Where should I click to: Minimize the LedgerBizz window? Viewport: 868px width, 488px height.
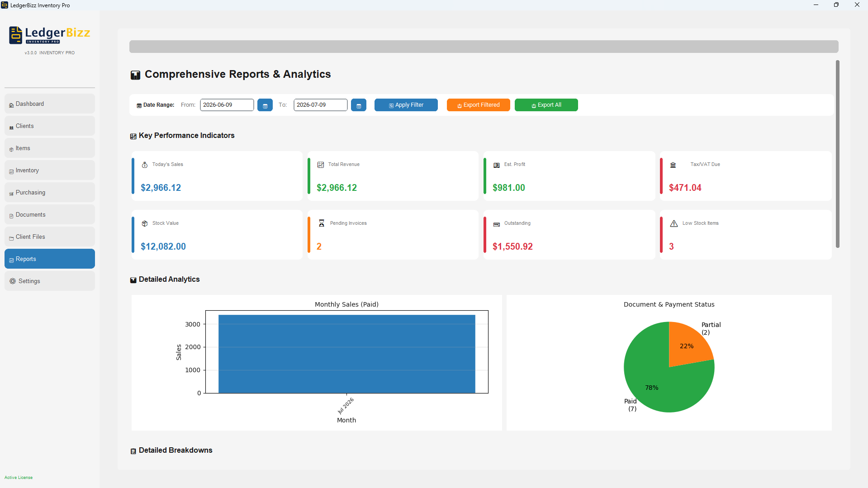pyautogui.click(x=816, y=5)
